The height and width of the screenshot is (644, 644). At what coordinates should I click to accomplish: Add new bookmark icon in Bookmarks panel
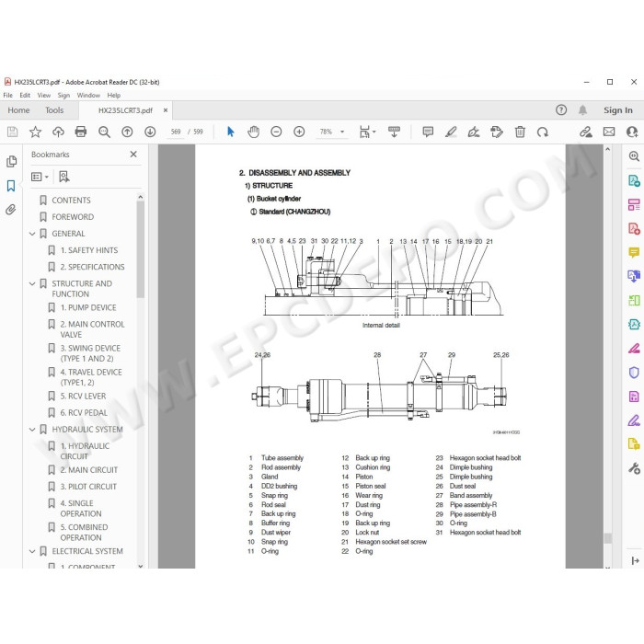point(64,177)
